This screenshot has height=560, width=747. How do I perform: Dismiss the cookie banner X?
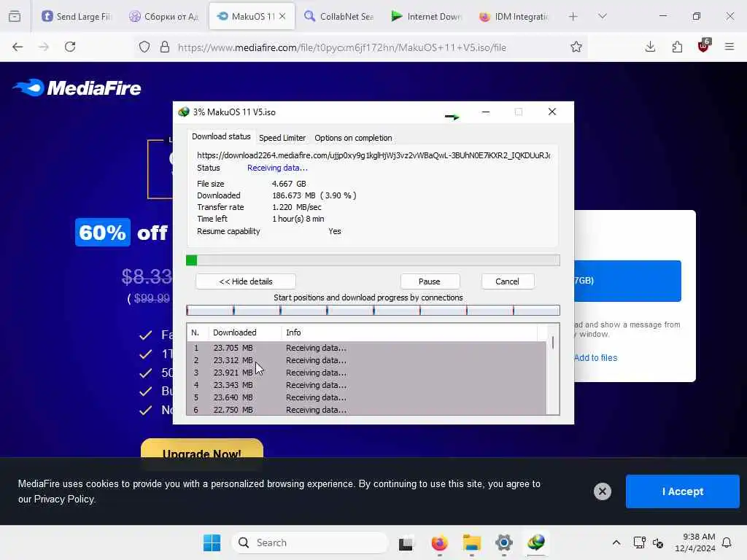(x=602, y=491)
